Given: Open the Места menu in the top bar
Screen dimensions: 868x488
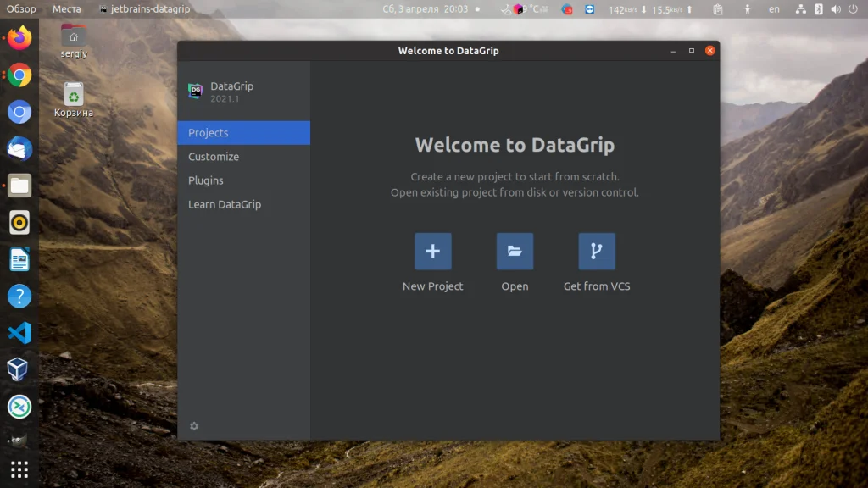Looking at the screenshot, I should 67,9.
